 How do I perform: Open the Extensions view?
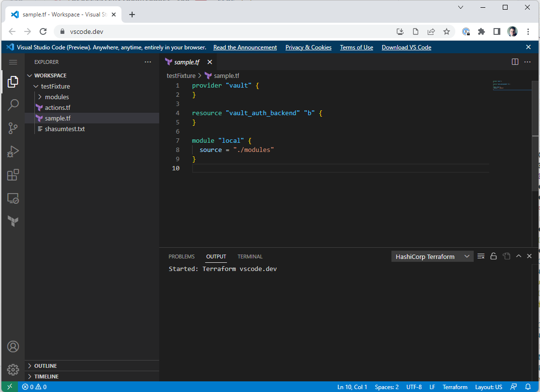click(x=13, y=175)
